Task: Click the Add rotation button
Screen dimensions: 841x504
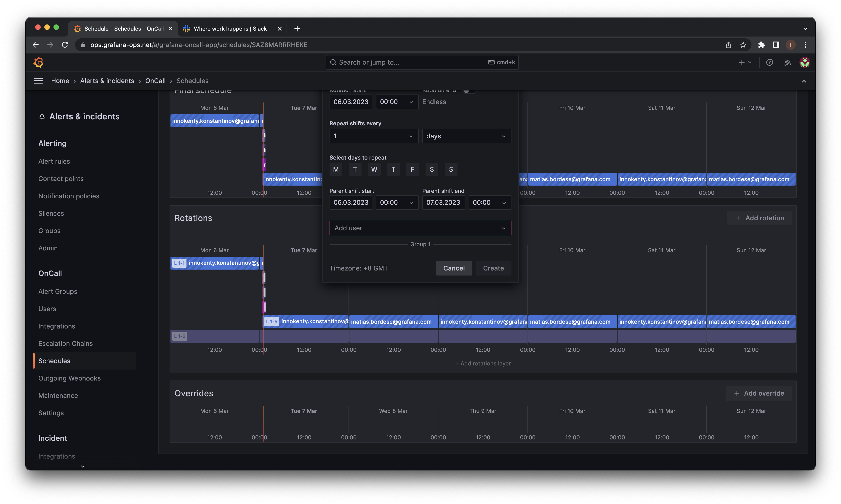Action: click(759, 218)
